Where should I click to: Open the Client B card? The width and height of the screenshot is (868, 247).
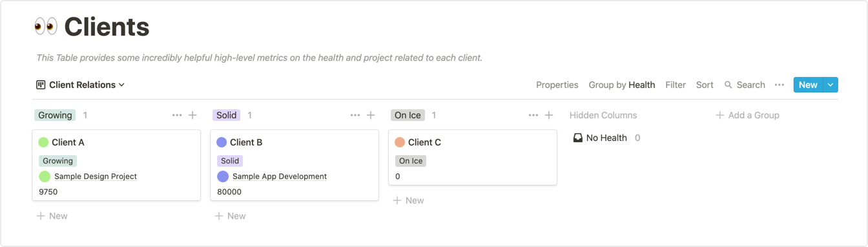click(x=294, y=165)
